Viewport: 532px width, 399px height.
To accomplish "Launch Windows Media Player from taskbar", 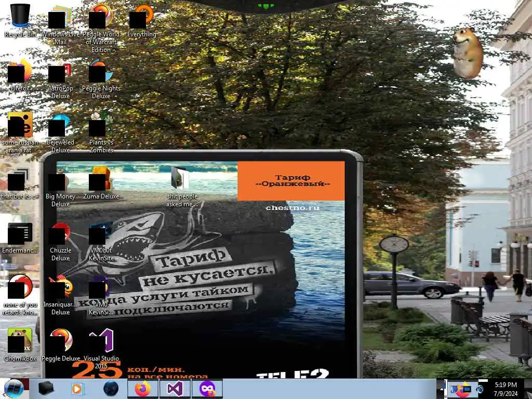I will point(77,389).
